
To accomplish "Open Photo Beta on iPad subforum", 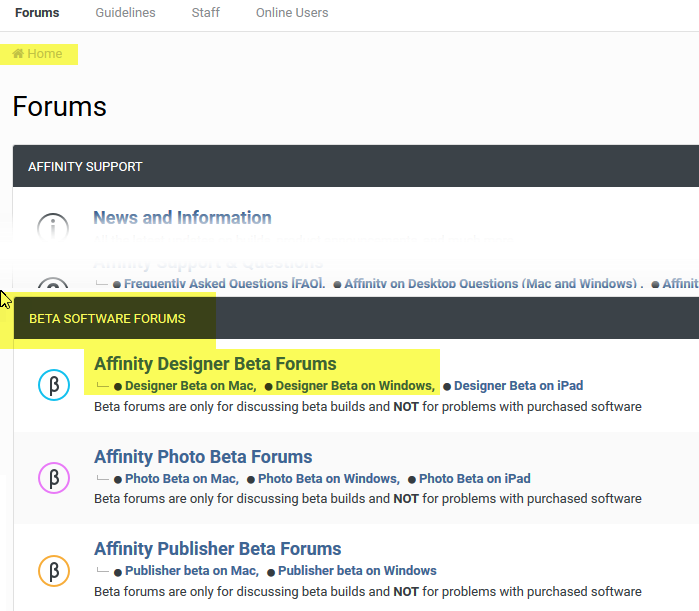I will click(475, 479).
